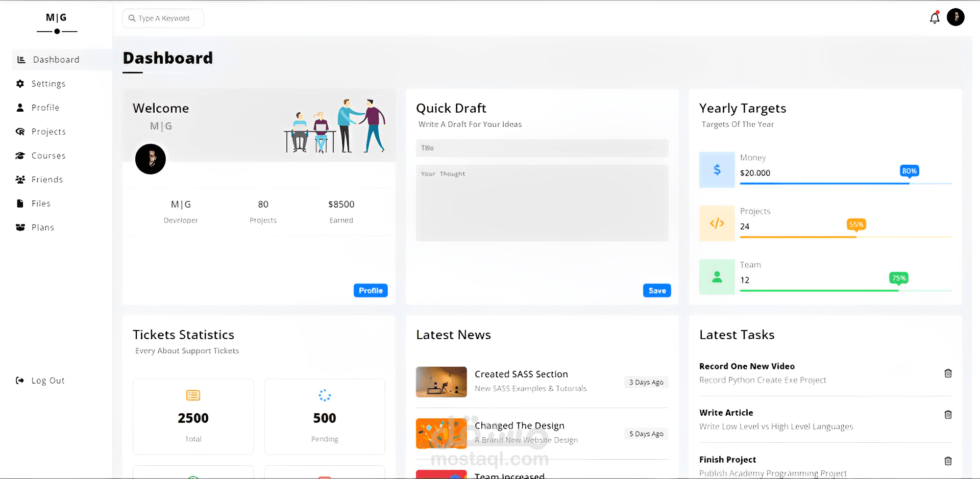This screenshot has width=980, height=479.
Task: Click the "$8500" earned value
Action: [341, 204]
